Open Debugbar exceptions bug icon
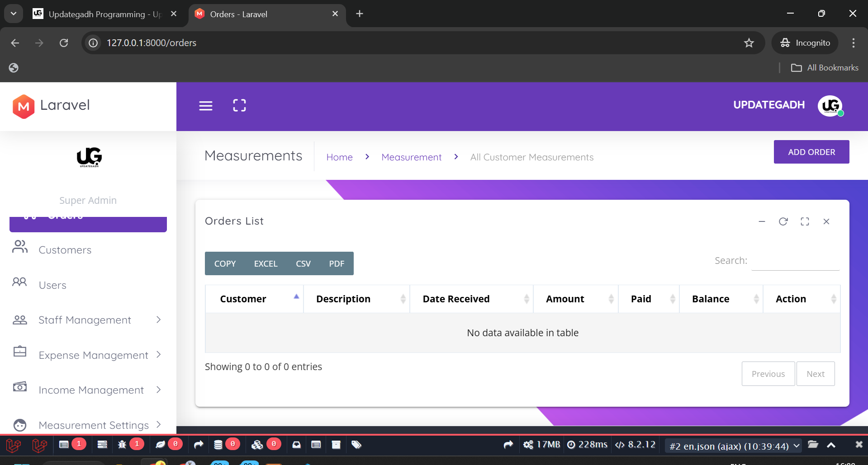The width and height of the screenshot is (868, 465). [x=122, y=445]
